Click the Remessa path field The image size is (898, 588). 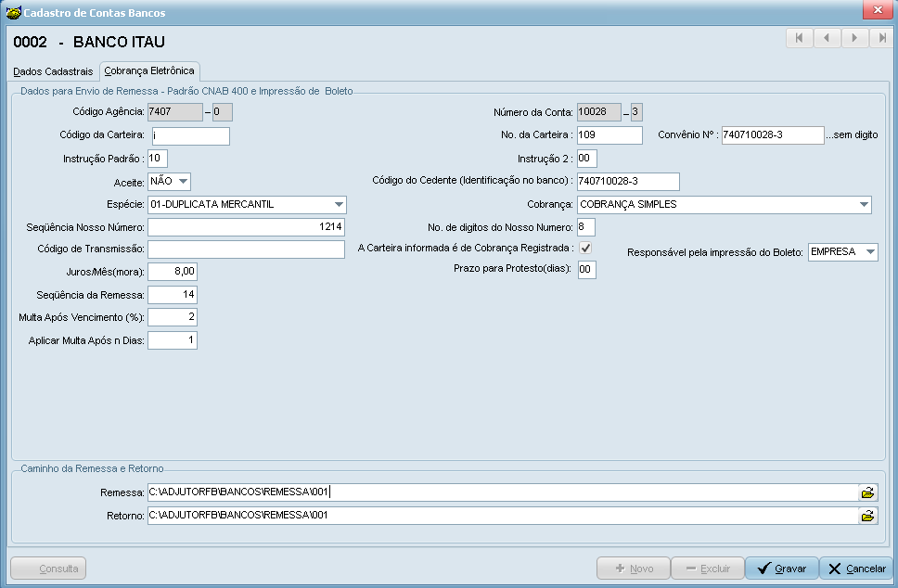coord(503,492)
